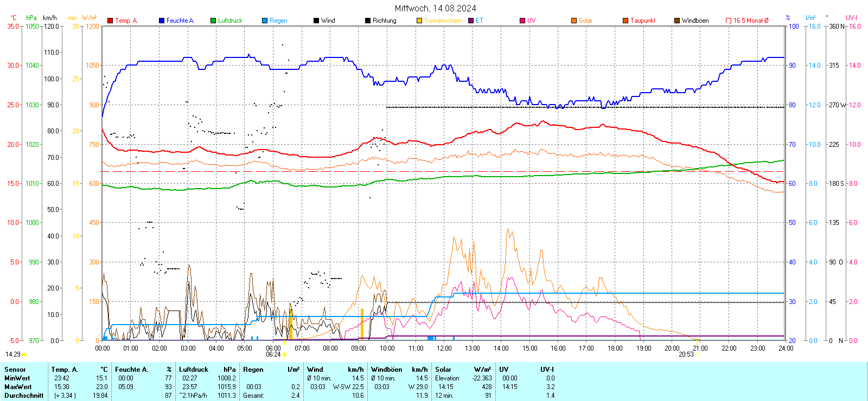Select the Windböen column header in table
868x401 pixels.
(386, 370)
